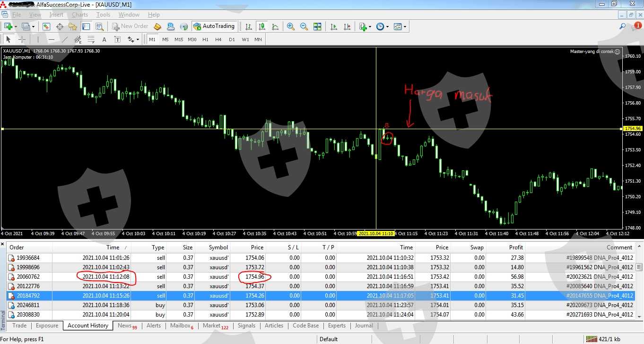This screenshot has height=344, width=644.
Task: Open the Periodicity clock dropdown arrow
Action: point(387,27)
